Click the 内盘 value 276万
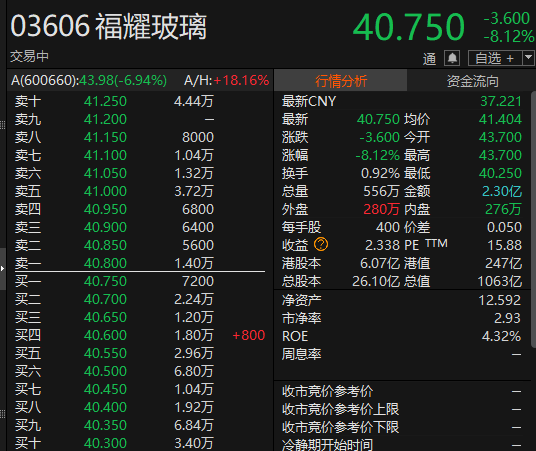This screenshot has height=451, width=536. coord(504,209)
